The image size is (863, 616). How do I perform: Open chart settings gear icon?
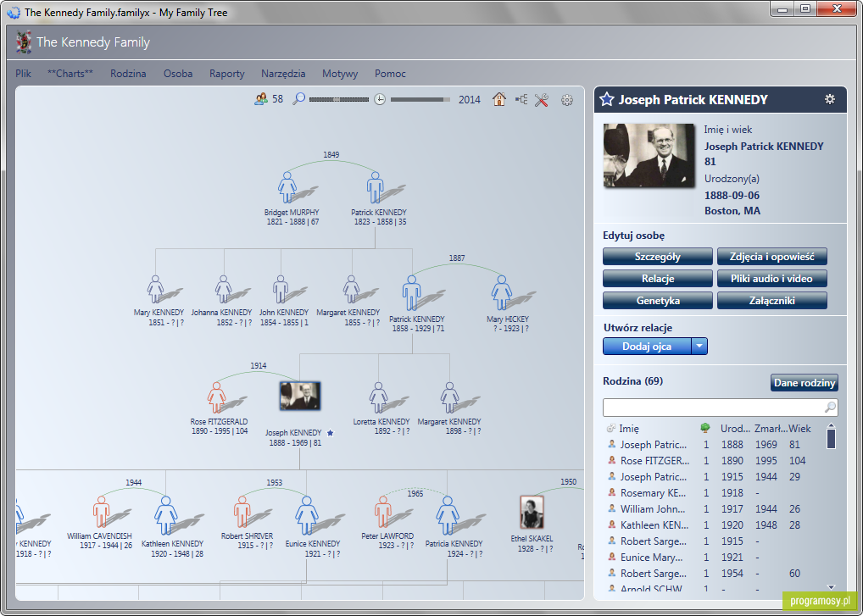pos(567,100)
